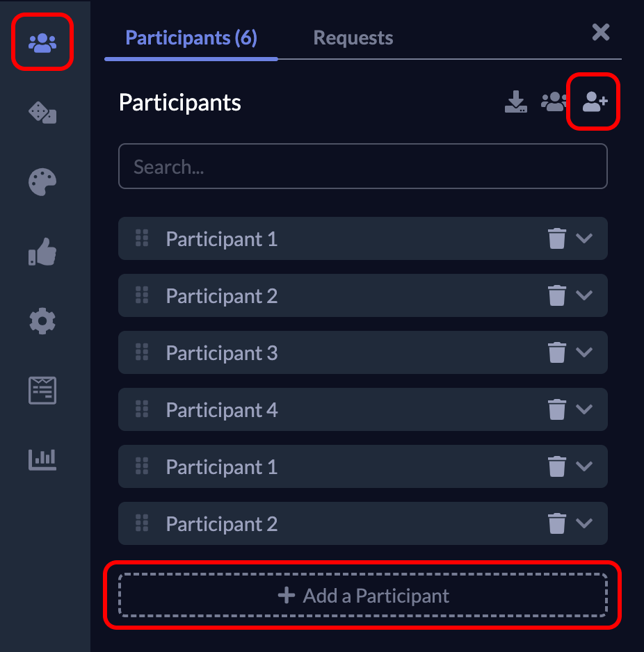Delete Participant 1 using the trash icon

point(556,238)
